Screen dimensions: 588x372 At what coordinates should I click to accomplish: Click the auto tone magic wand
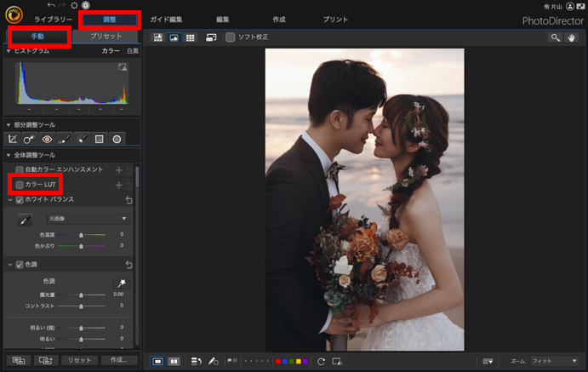click(x=121, y=283)
